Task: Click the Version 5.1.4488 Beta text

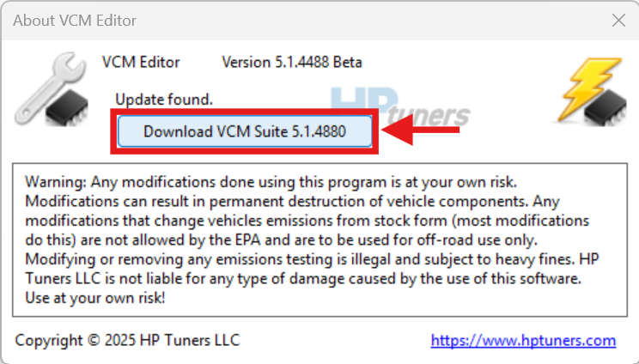Action: click(292, 63)
